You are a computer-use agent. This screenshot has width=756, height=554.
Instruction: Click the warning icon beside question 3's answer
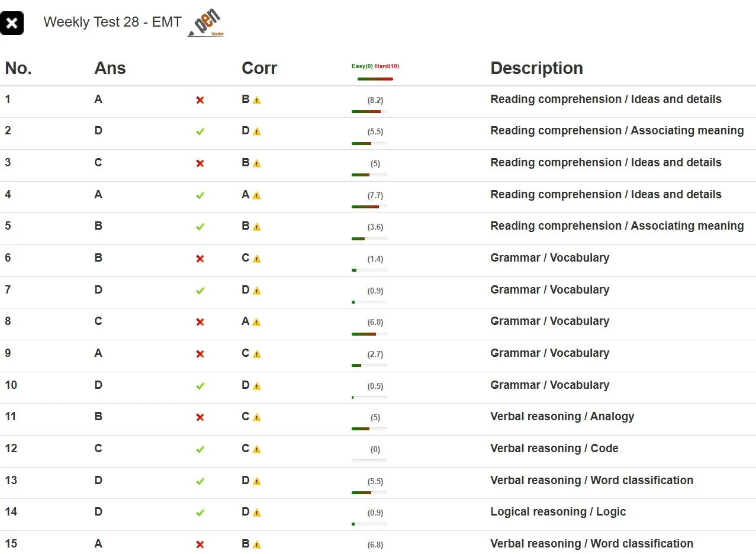(257, 163)
